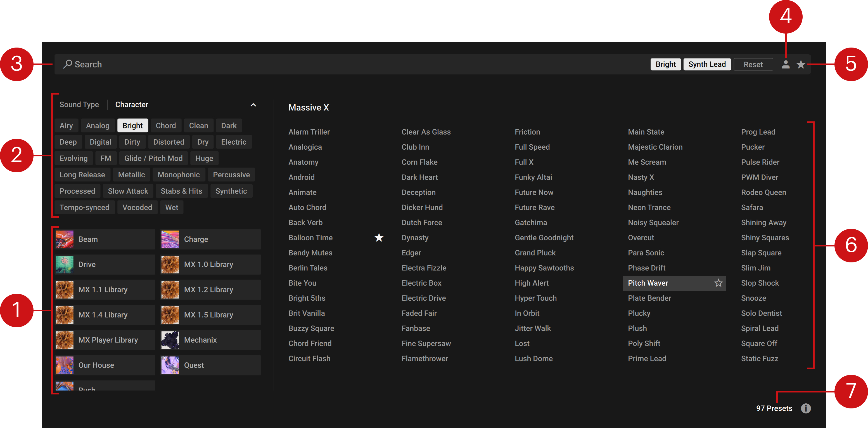The height and width of the screenshot is (428, 868).
Task: Click the magnifier search icon
Action: pyautogui.click(x=68, y=64)
